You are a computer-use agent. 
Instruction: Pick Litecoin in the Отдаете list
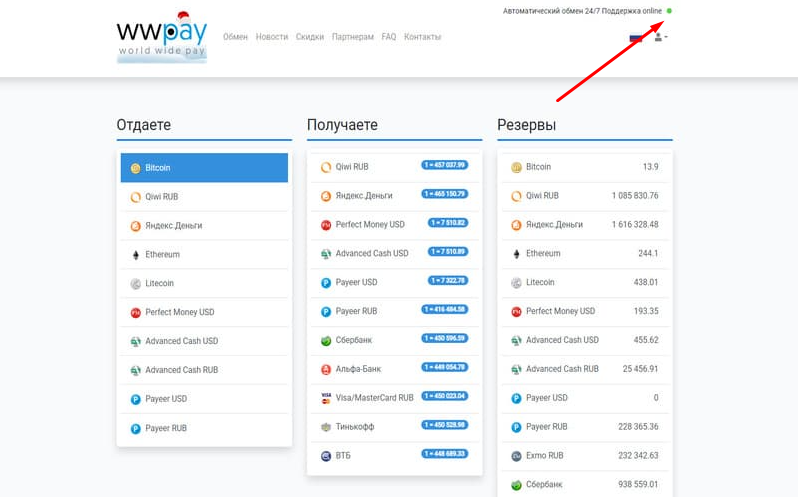204,283
